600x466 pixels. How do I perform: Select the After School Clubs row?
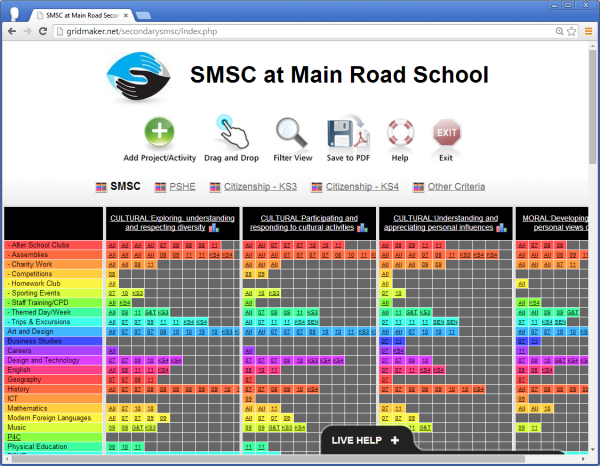[54, 245]
